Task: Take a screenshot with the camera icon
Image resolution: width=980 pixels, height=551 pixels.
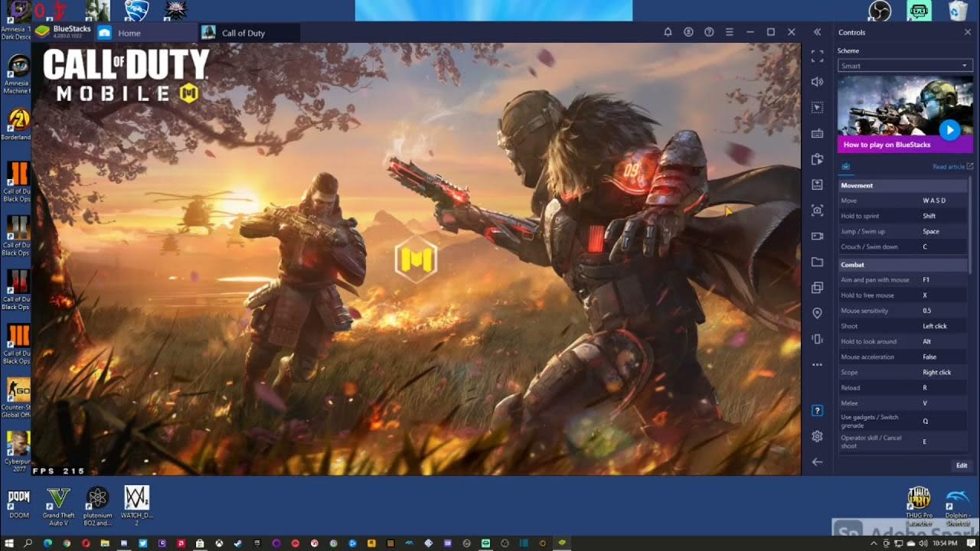Action: tap(817, 210)
